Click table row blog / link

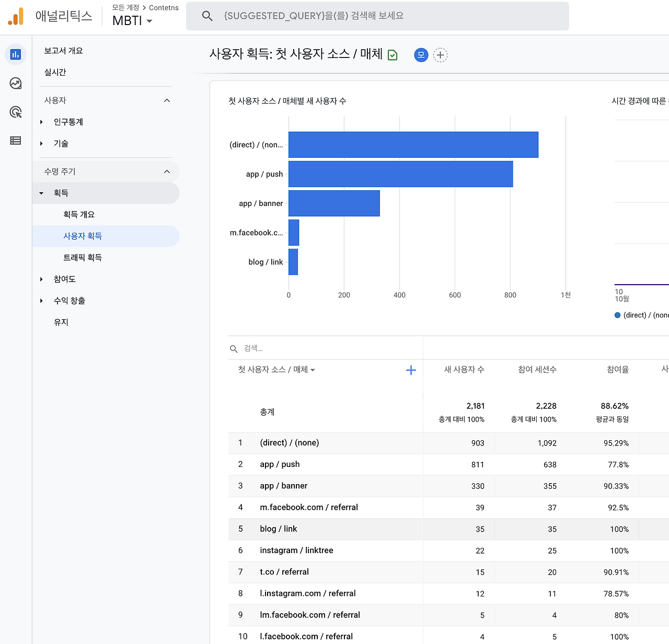(x=448, y=529)
